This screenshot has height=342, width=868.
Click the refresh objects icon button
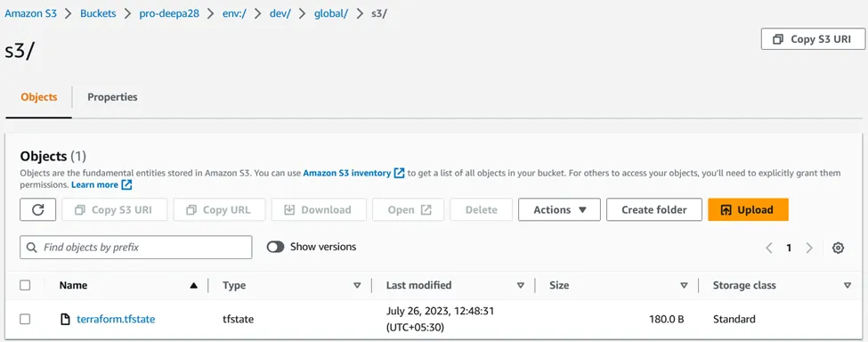[37, 209]
